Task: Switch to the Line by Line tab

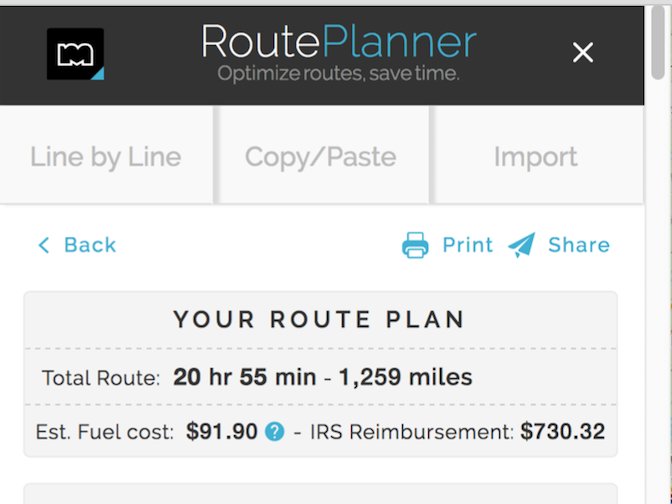Action: pos(106,156)
